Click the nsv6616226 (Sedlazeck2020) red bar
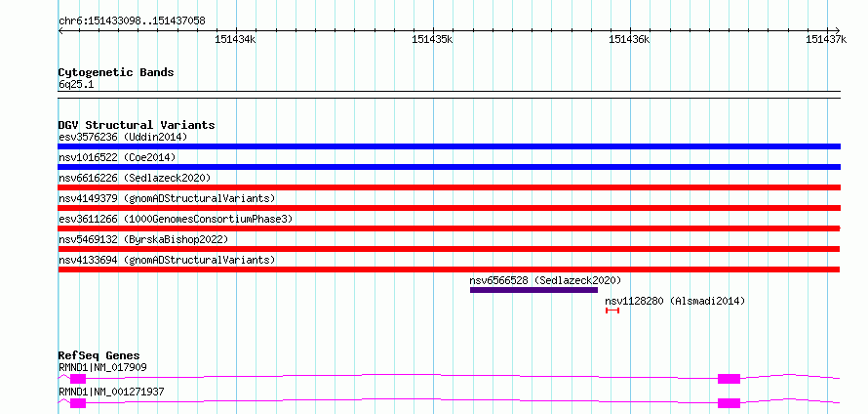 pyautogui.click(x=449, y=187)
